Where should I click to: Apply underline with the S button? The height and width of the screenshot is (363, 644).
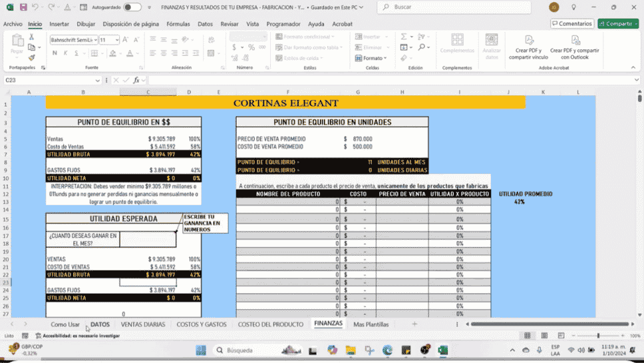point(76,53)
